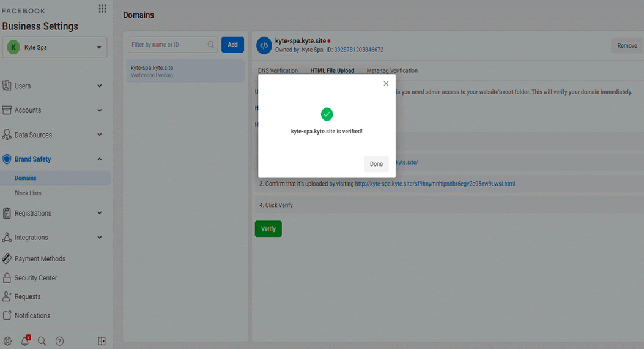The image size is (644, 349).
Task: Click the Domains page heading
Action: point(138,15)
